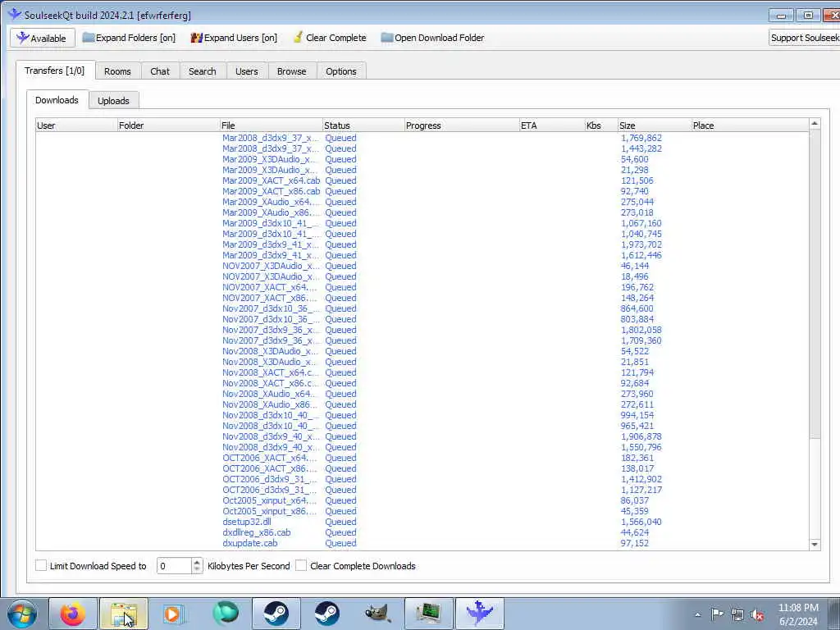Click size value 1,566,040
Image resolution: width=840 pixels, height=630 pixels.
(641, 522)
